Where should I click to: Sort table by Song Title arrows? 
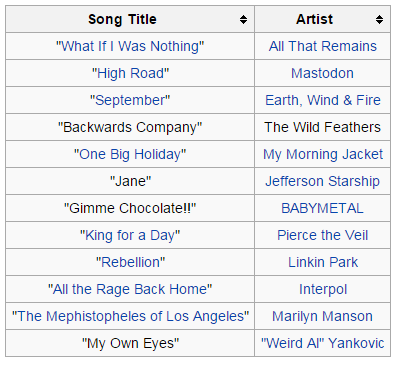[x=243, y=19]
